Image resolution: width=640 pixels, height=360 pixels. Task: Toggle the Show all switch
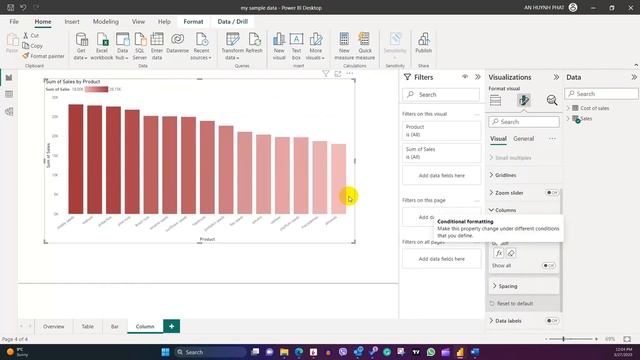[548, 266]
